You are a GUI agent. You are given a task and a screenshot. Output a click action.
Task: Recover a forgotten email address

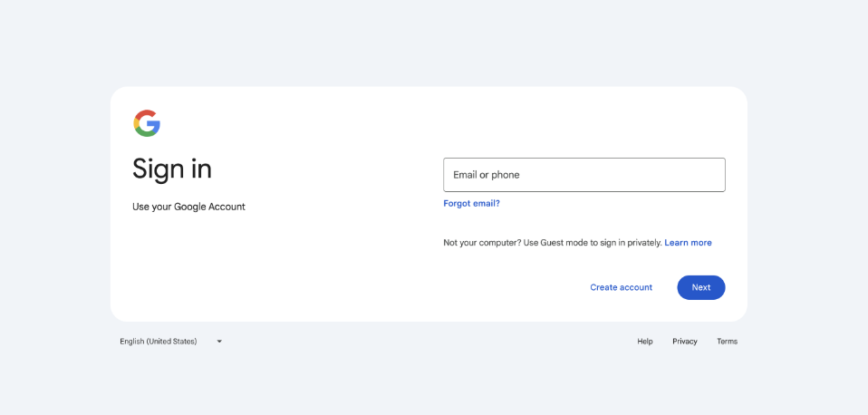(471, 204)
